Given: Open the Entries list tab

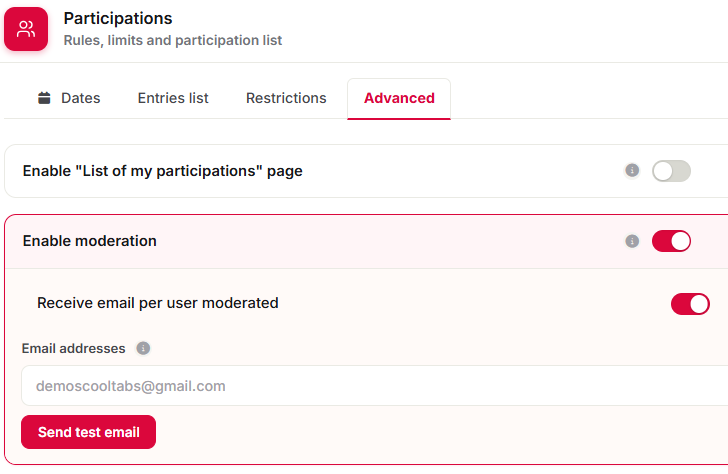Looking at the screenshot, I should (x=173, y=98).
